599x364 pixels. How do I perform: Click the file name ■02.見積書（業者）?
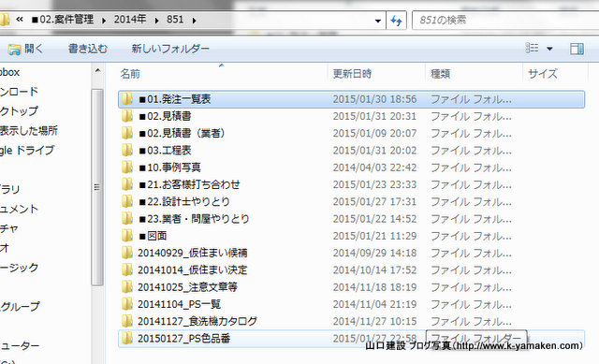pos(183,133)
